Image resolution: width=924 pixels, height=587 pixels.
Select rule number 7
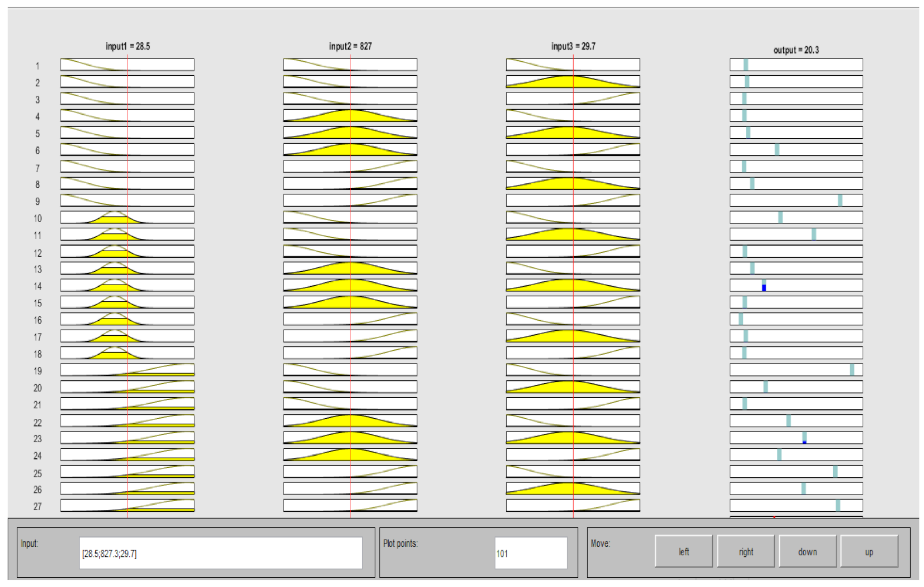[x=38, y=168]
